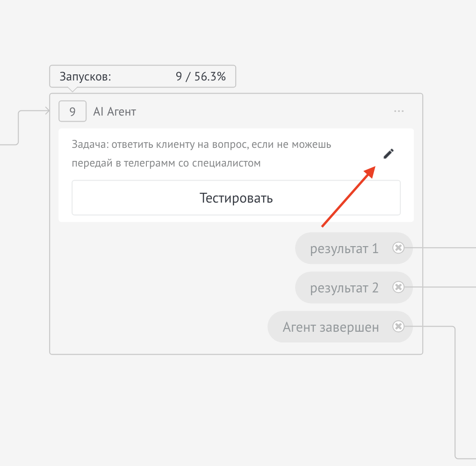Delete the Агент завершен output via x icon
Image resolution: width=476 pixels, height=466 pixels.
coord(398,327)
